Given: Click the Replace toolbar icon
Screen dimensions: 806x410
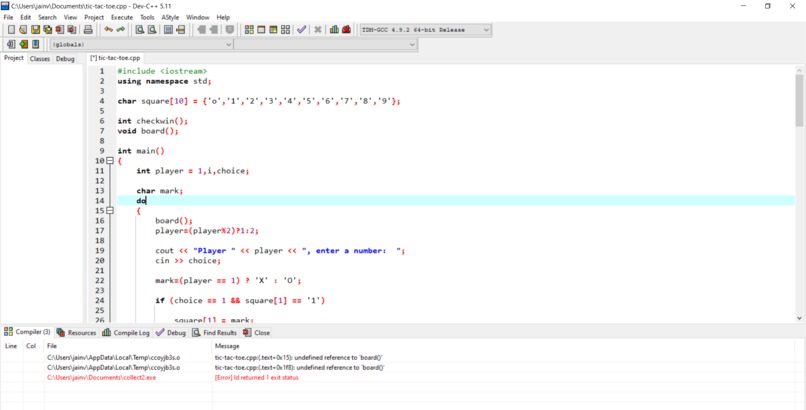Looking at the screenshot, I should point(152,30).
